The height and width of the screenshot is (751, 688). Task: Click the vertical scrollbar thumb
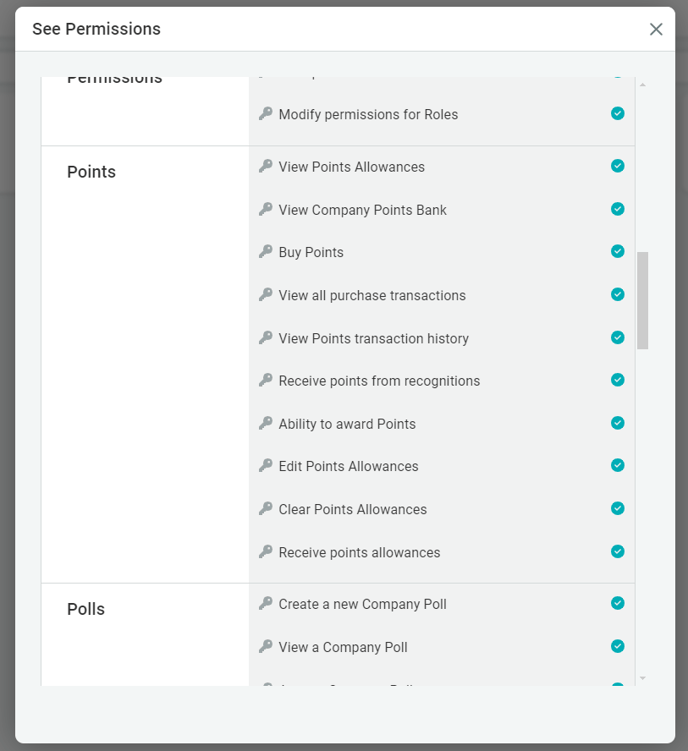[x=643, y=300]
